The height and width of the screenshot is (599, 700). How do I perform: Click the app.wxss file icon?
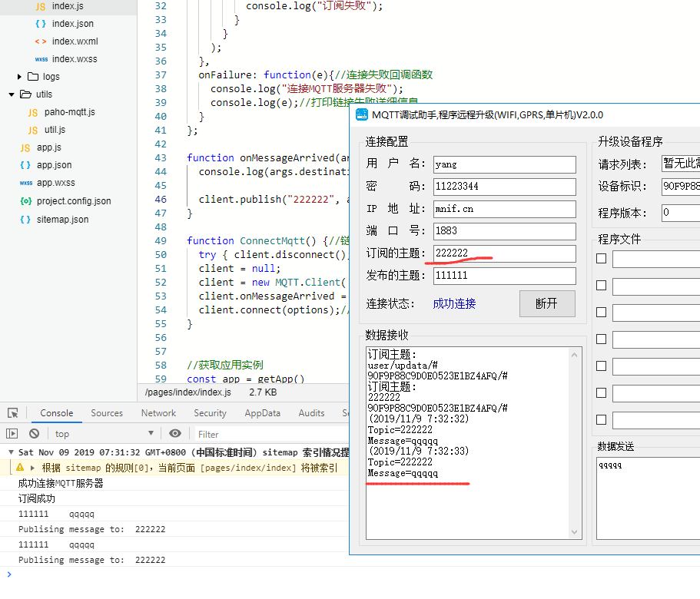pos(26,183)
